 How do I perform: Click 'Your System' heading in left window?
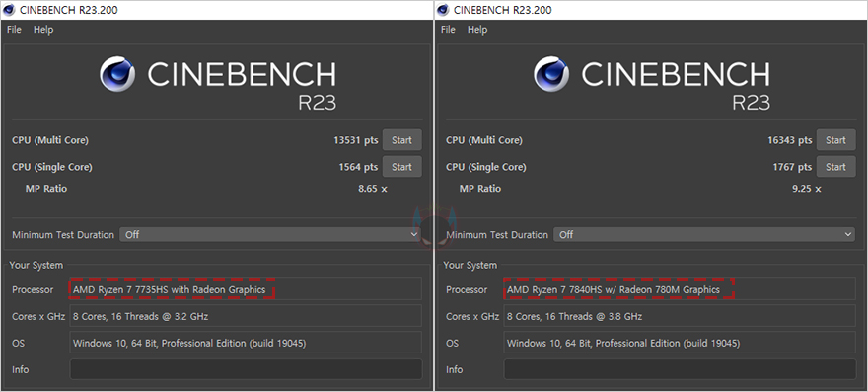click(36, 265)
